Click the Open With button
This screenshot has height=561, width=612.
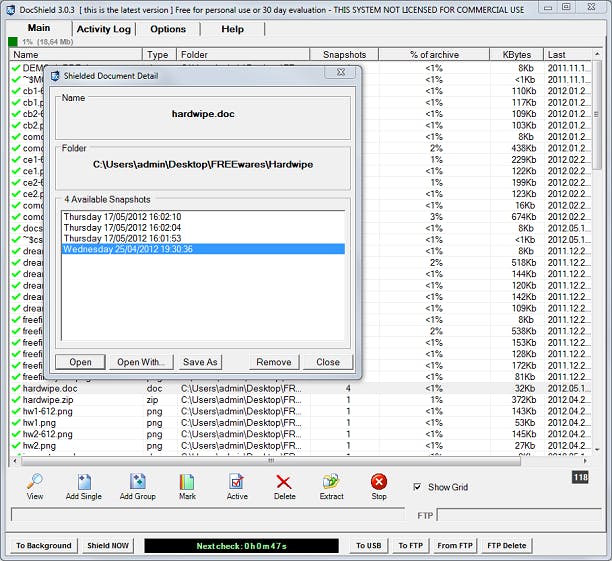[141, 362]
